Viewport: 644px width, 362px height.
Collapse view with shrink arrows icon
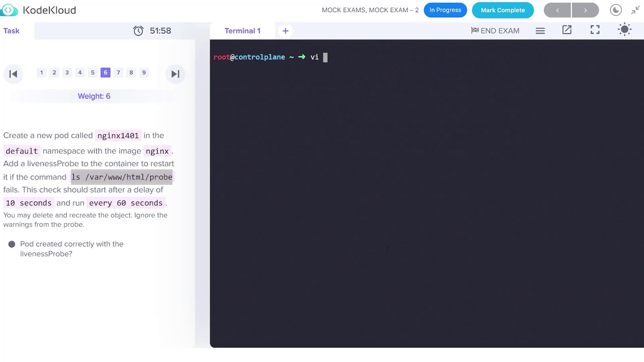[x=635, y=10]
